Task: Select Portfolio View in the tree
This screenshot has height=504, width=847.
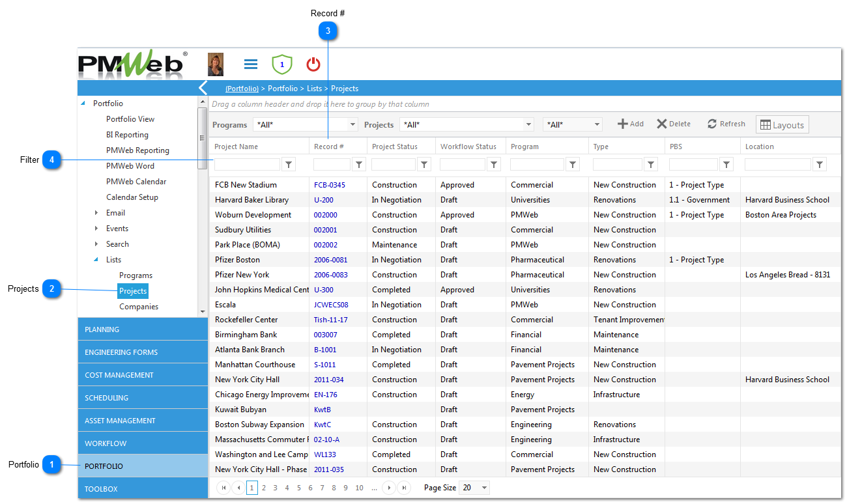Action: [x=130, y=119]
